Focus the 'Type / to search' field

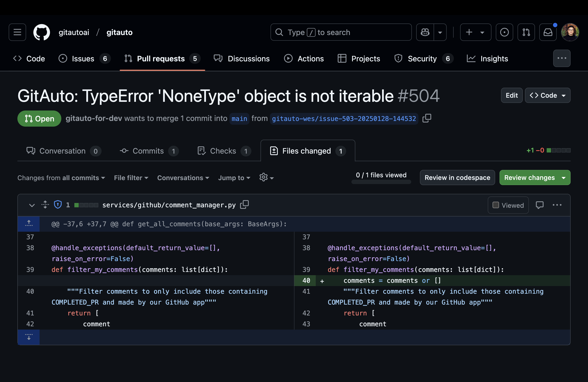[x=341, y=32]
